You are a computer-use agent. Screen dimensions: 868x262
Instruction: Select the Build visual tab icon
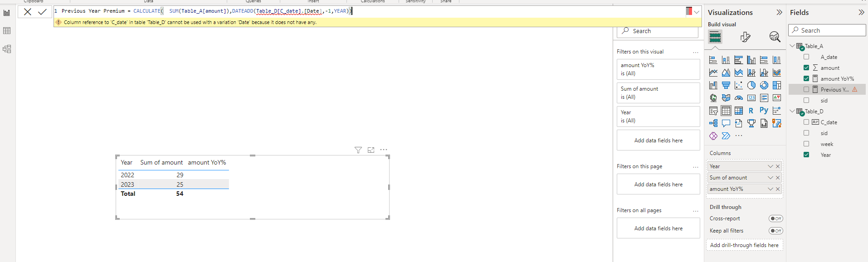coord(715,37)
